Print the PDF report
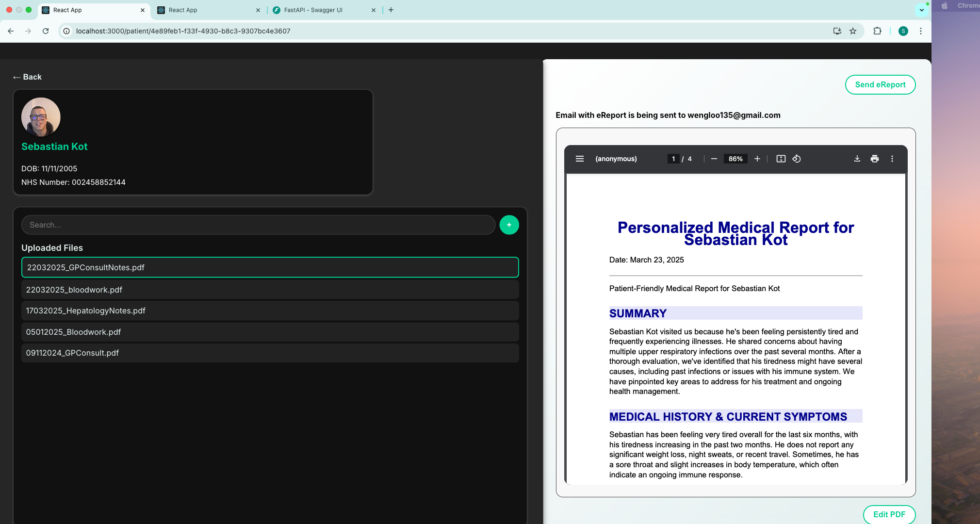980x524 pixels. (x=874, y=159)
